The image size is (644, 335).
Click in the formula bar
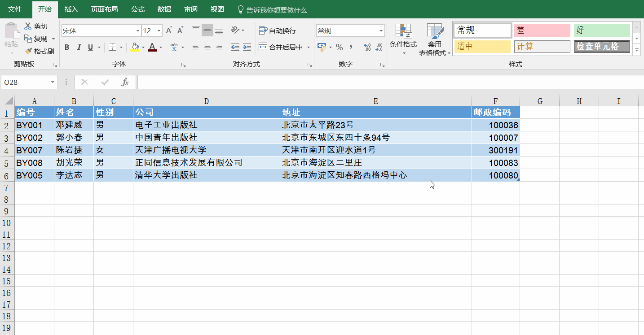pos(390,82)
